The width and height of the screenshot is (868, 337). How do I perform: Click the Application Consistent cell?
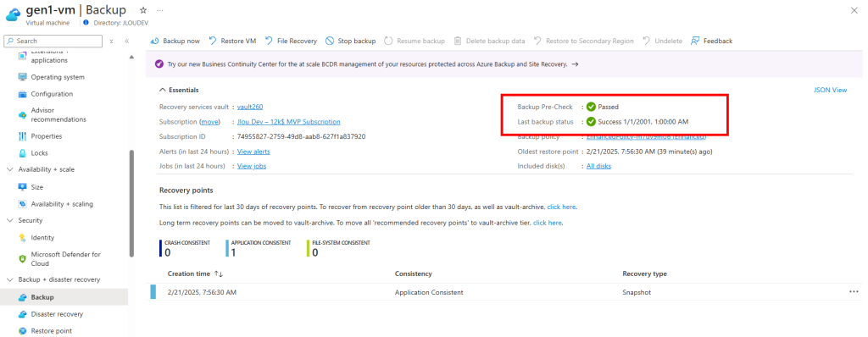[429, 292]
